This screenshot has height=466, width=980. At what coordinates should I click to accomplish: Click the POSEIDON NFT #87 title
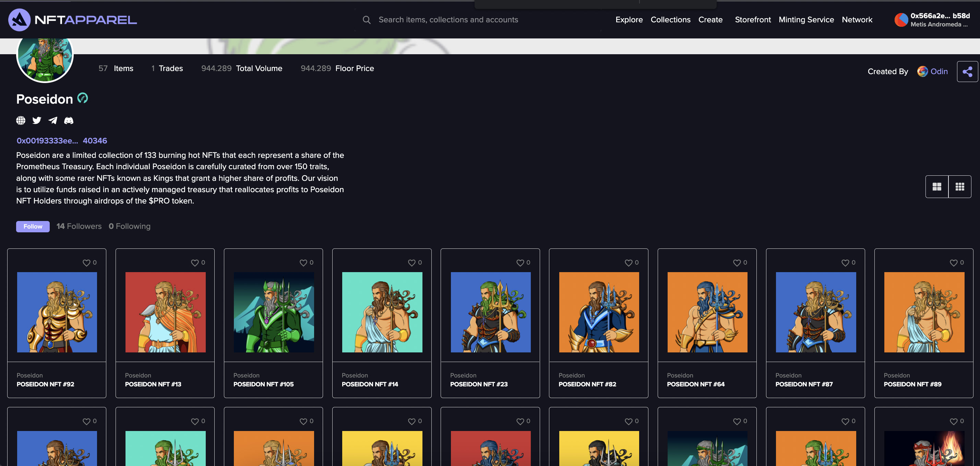coord(804,384)
